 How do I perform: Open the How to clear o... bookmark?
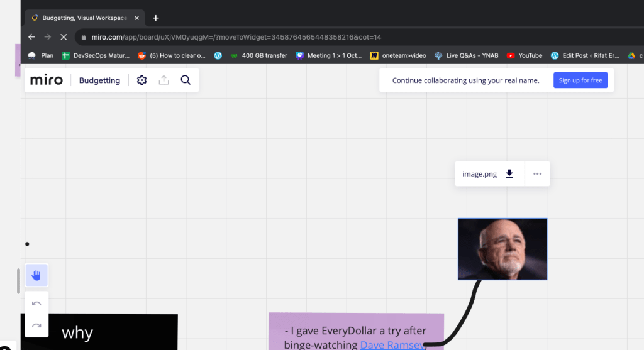pyautogui.click(x=172, y=55)
